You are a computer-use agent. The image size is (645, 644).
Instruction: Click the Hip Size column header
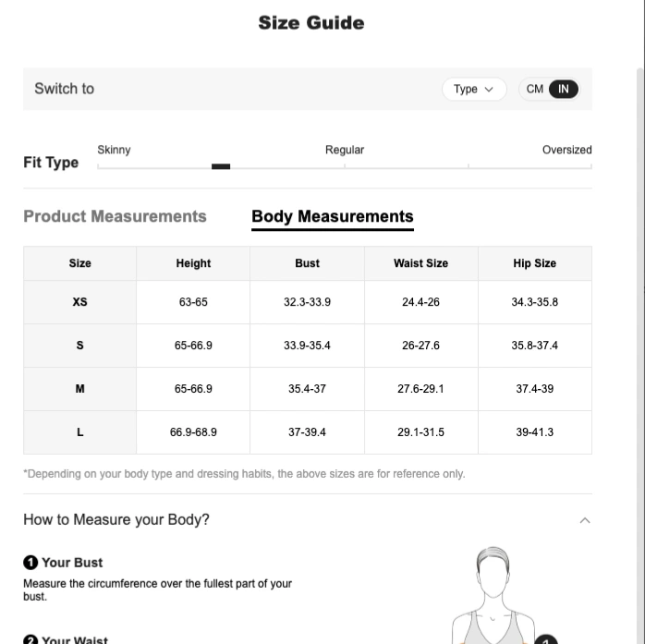click(x=535, y=263)
